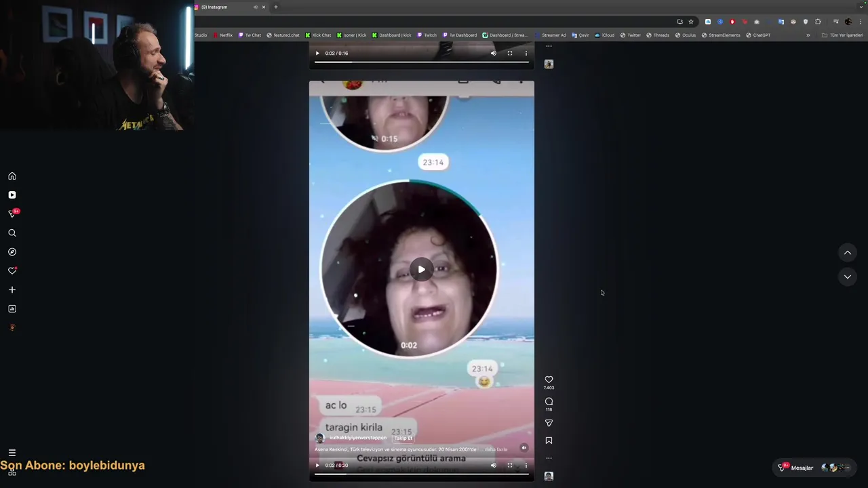This screenshot has width=868, height=488.
Task: Open kulhakkiyiyenverstappen profile link
Action: click(x=358, y=438)
